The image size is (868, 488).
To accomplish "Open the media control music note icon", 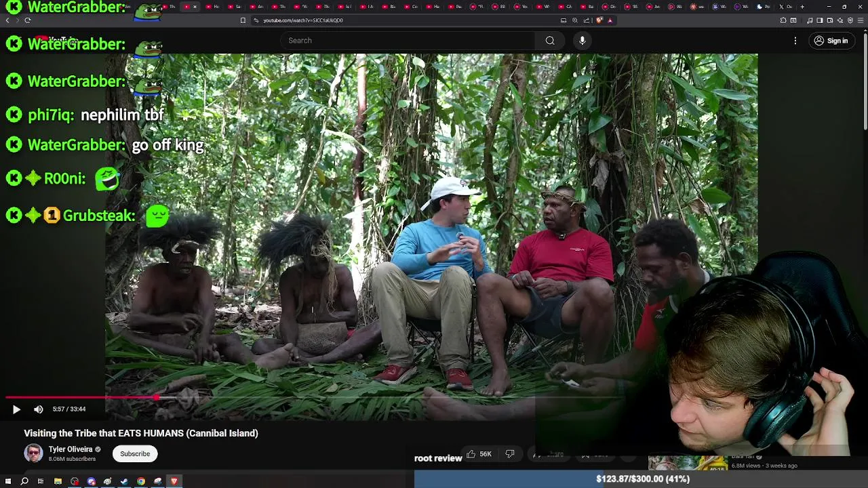I will coord(810,20).
